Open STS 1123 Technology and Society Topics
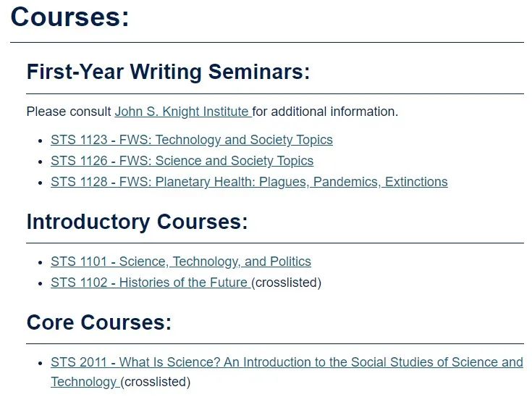 click(x=192, y=140)
